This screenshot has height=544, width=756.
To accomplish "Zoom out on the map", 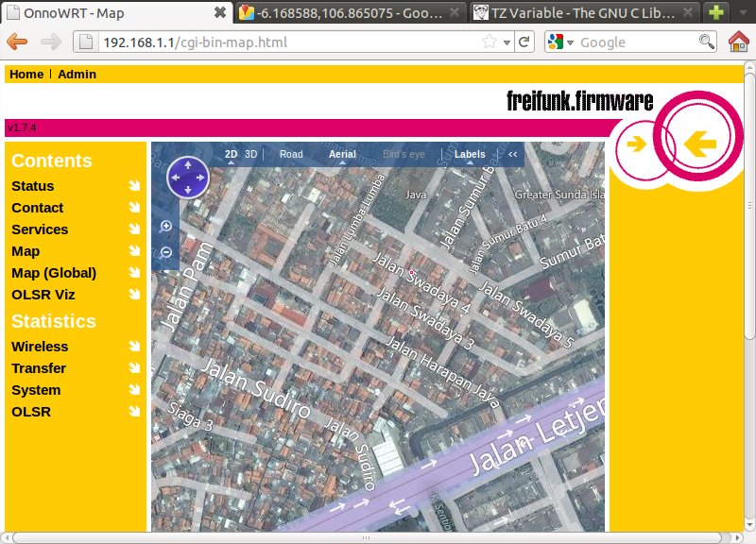I will [166, 252].
